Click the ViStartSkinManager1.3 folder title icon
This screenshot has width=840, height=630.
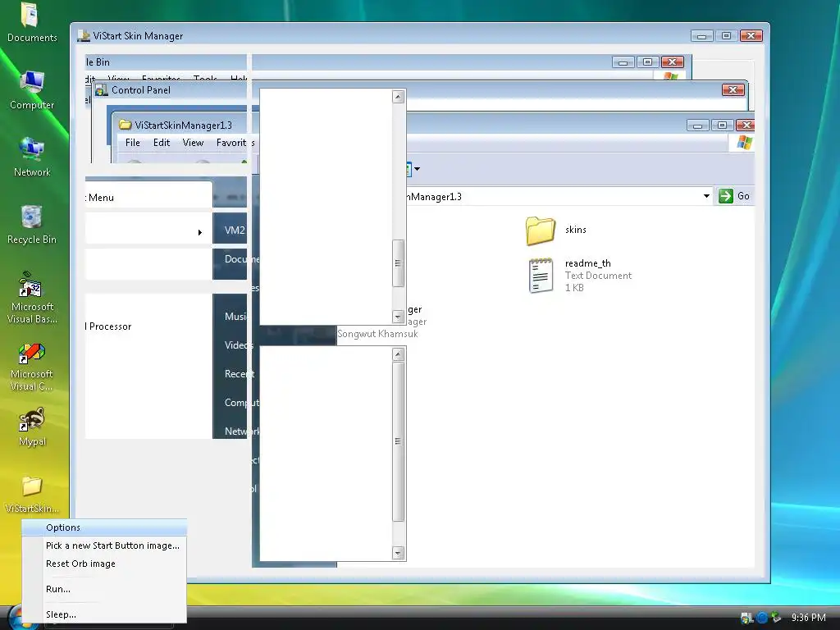pos(126,125)
